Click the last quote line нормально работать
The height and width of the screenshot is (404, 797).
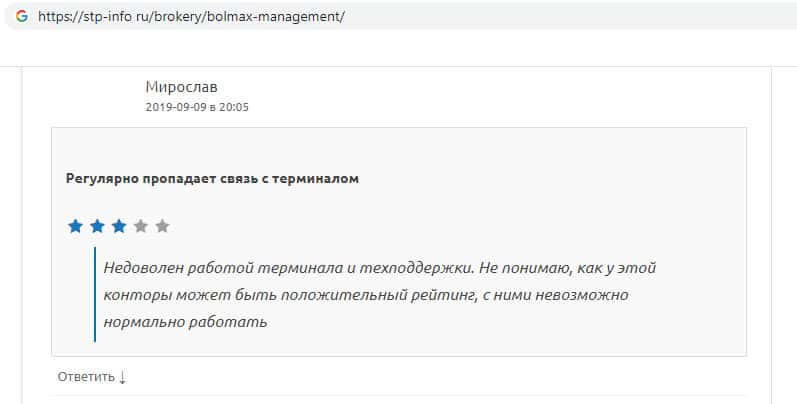[186, 323]
